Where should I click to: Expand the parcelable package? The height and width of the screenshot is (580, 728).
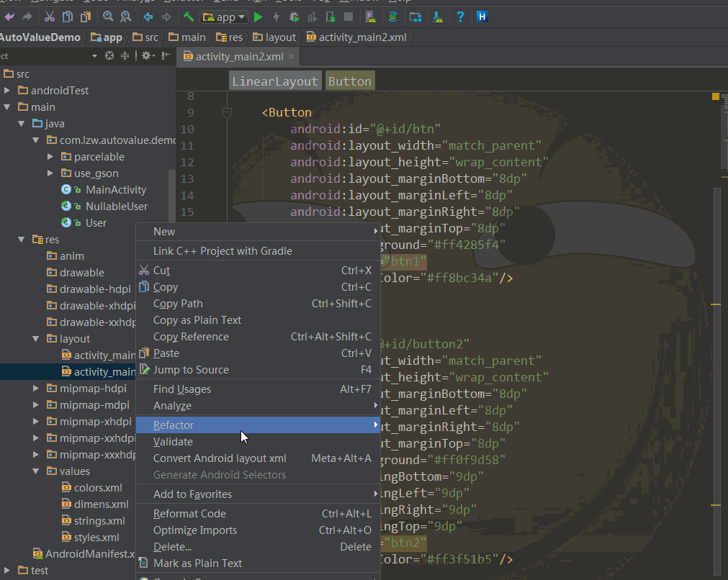pyautogui.click(x=50, y=157)
